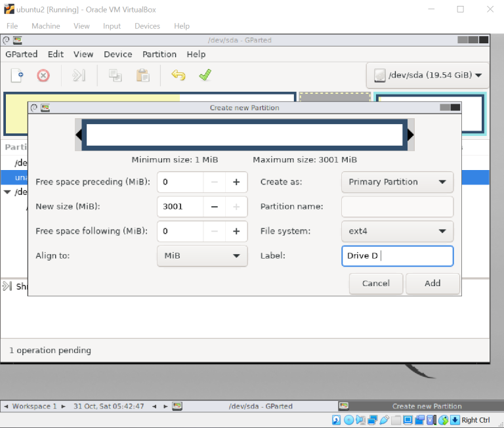The height and width of the screenshot is (428, 504).
Task: Expand the Align to MiB dropdown
Action: point(202,256)
